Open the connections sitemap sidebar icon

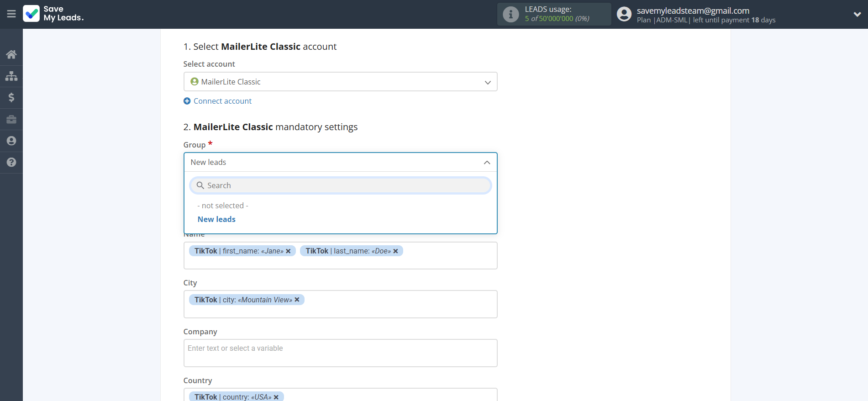pyautogui.click(x=11, y=76)
